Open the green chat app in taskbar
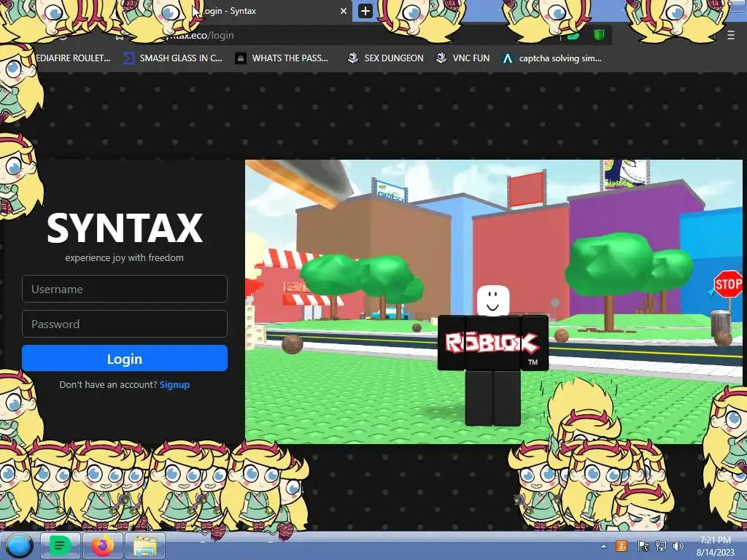The image size is (747, 560). click(x=60, y=545)
